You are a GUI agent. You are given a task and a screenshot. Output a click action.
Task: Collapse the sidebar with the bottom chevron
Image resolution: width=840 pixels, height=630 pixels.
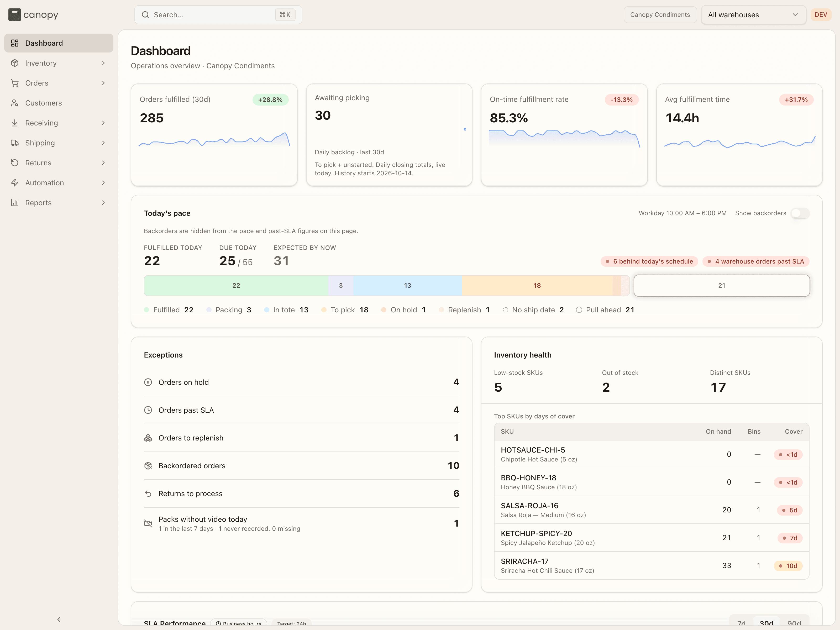pyautogui.click(x=59, y=619)
